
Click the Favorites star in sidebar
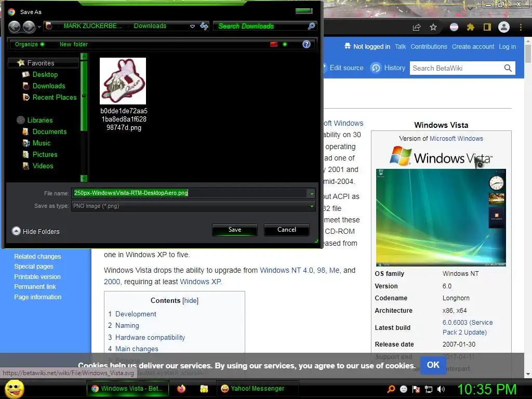click(x=21, y=63)
